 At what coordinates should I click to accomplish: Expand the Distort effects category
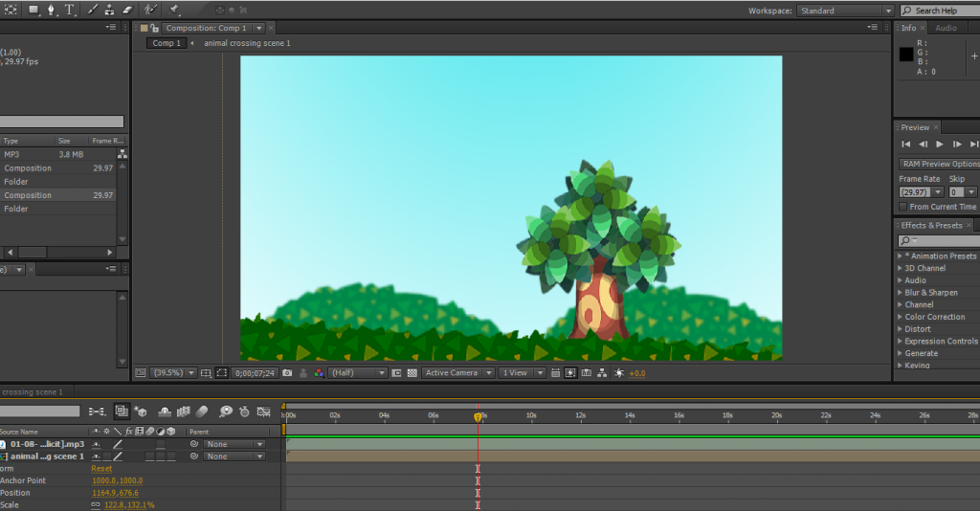click(900, 329)
